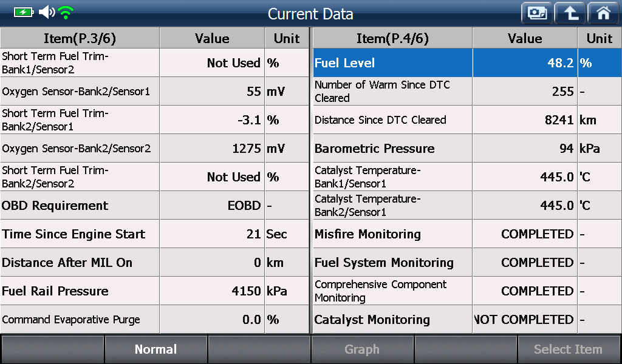Select Distance Since DTC Cleared row

pos(467,120)
